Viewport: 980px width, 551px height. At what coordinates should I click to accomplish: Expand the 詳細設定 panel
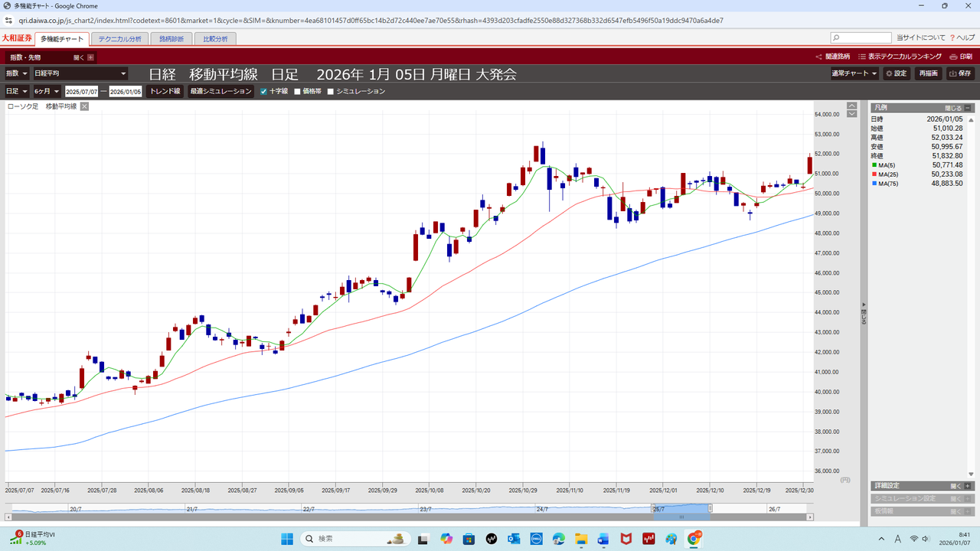click(x=968, y=486)
